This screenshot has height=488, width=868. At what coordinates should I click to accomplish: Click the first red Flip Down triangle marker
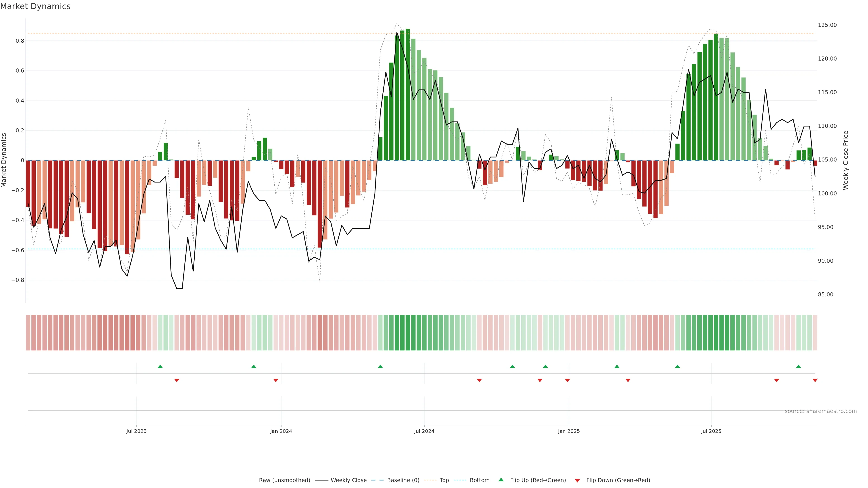(177, 380)
